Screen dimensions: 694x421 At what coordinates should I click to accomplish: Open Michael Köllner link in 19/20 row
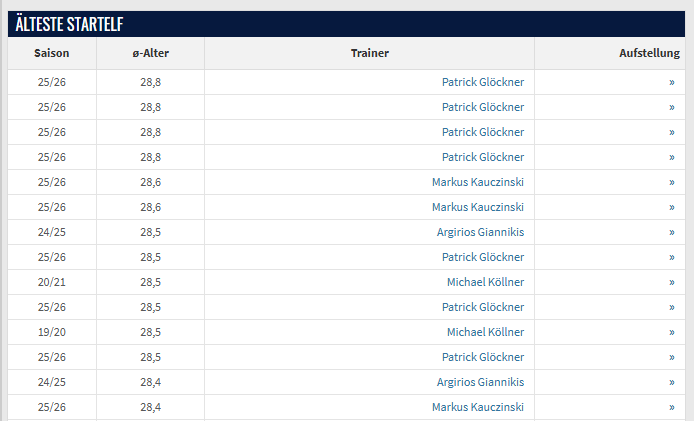(485, 332)
